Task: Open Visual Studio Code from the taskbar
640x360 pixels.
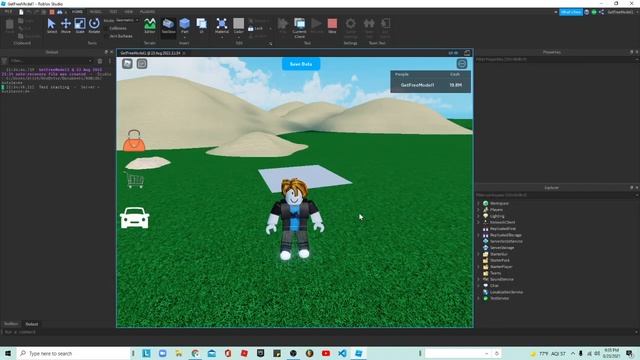Action: (x=342, y=353)
